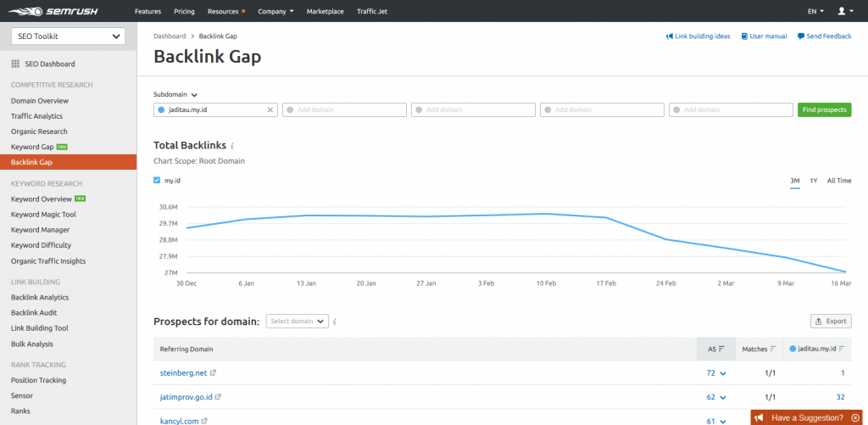Open the SEO Toolkit dropdown

pyautogui.click(x=68, y=36)
